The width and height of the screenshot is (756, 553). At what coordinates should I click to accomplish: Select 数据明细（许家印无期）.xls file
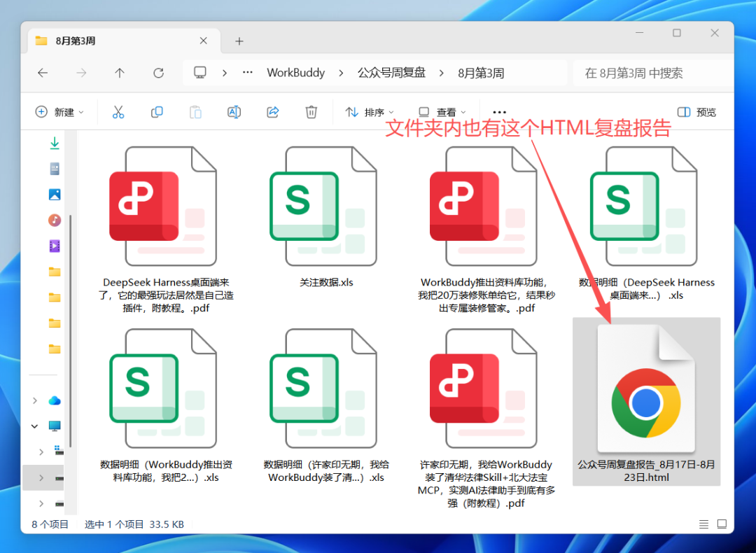326,406
